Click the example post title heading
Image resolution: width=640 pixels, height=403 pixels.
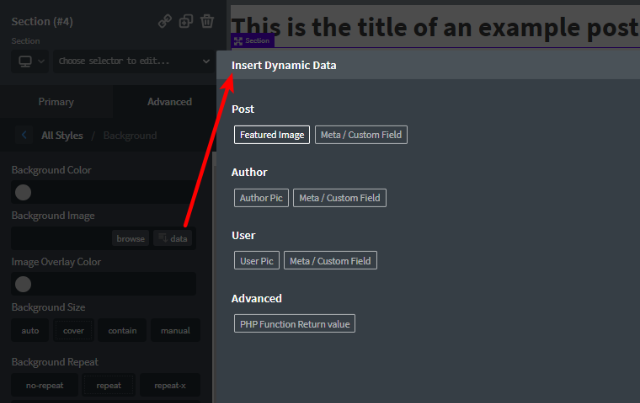click(x=435, y=27)
